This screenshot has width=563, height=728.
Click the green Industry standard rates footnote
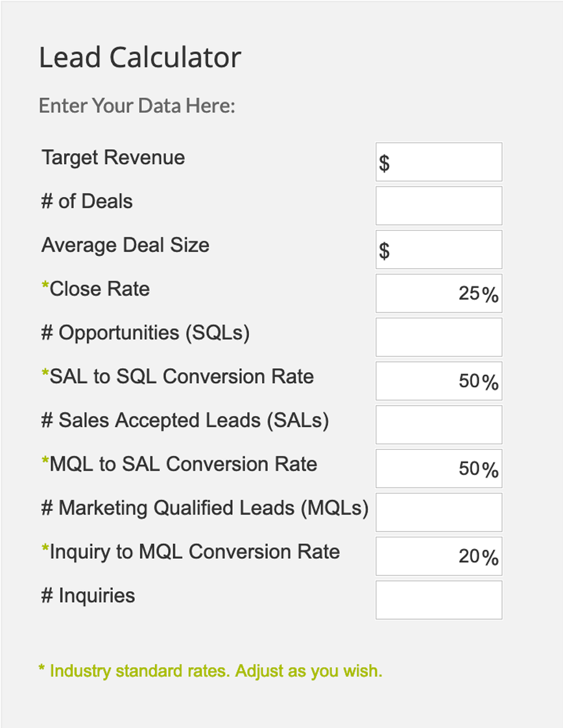click(x=210, y=671)
